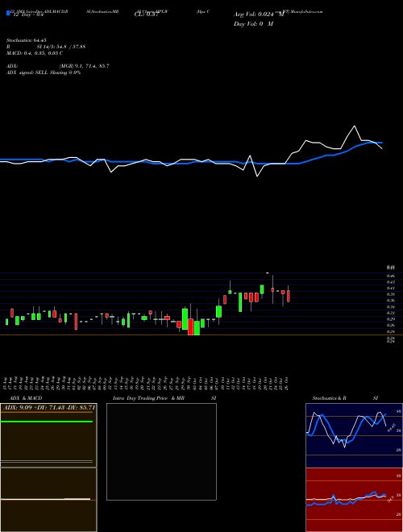Click the 'Stochastics & RSI' panel title

pyautogui.click(x=345, y=398)
